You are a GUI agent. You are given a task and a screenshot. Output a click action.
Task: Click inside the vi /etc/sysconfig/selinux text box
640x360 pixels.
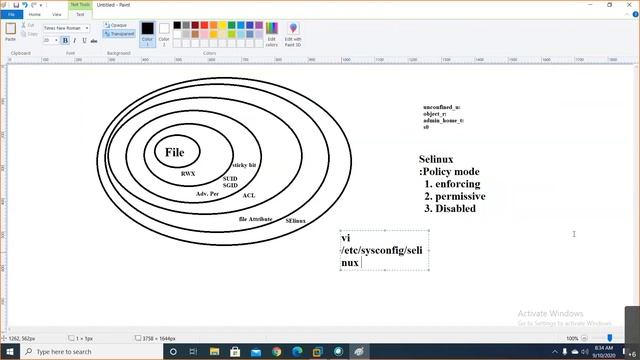point(384,250)
